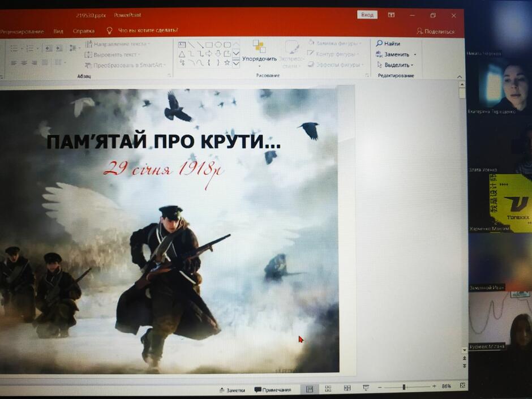Open line spacing options

click(73, 48)
